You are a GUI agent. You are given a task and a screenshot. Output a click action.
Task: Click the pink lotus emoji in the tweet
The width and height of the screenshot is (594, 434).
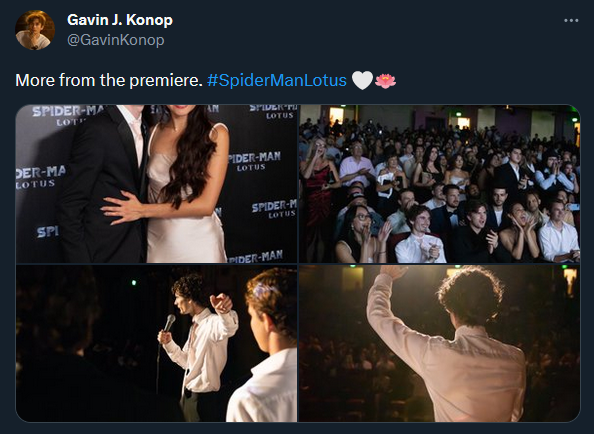385,80
